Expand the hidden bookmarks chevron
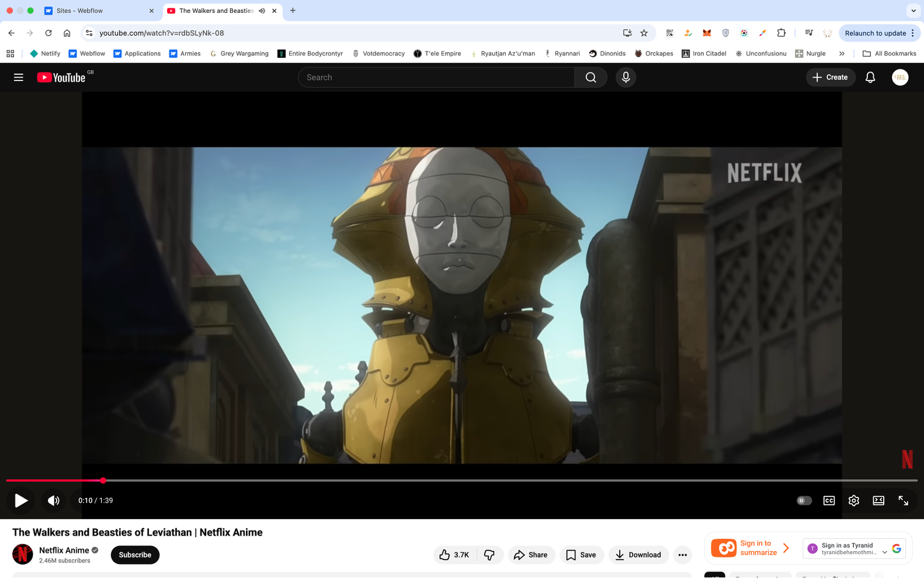The width and height of the screenshot is (924, 578). pyautogui.click(x=842, y=54)
